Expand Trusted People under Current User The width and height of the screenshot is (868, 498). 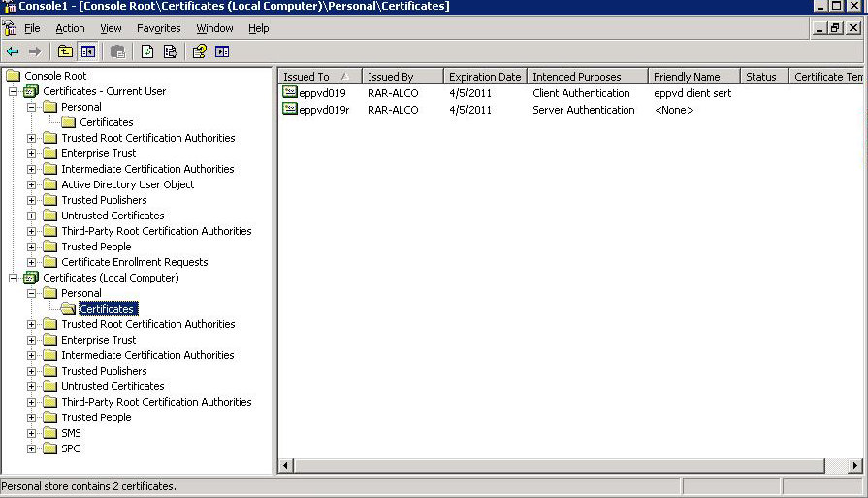(x=32, y=248)
